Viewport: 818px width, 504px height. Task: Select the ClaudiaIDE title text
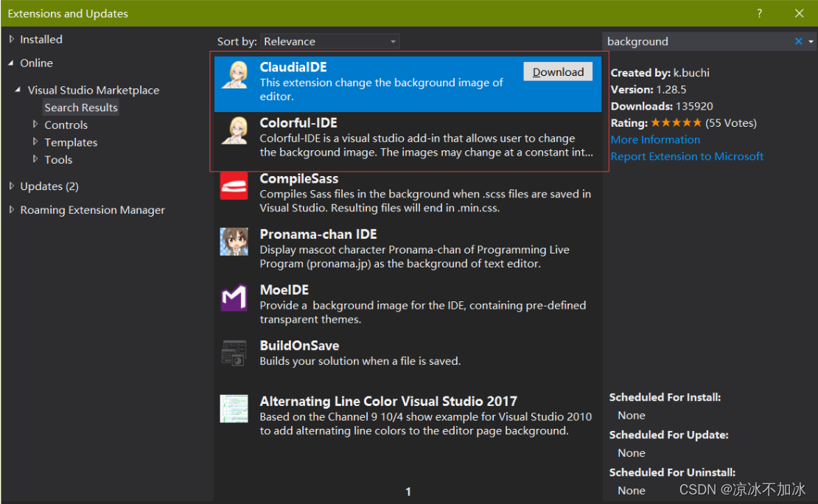pos(293,67)
